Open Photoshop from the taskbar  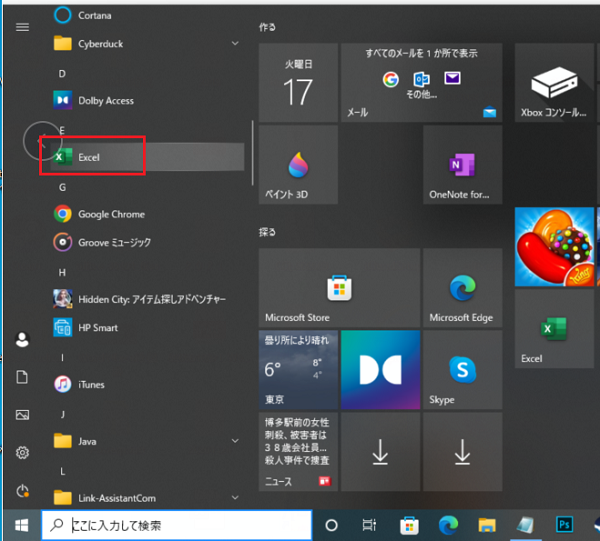pyautogui.click(x=564, y=525)
